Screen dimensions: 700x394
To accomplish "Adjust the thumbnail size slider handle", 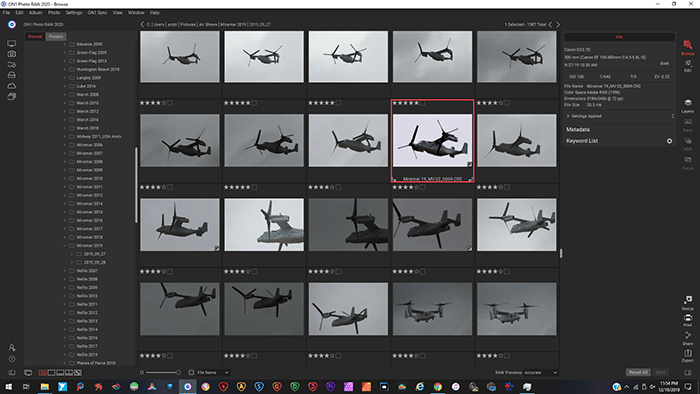I will point(178,373).
